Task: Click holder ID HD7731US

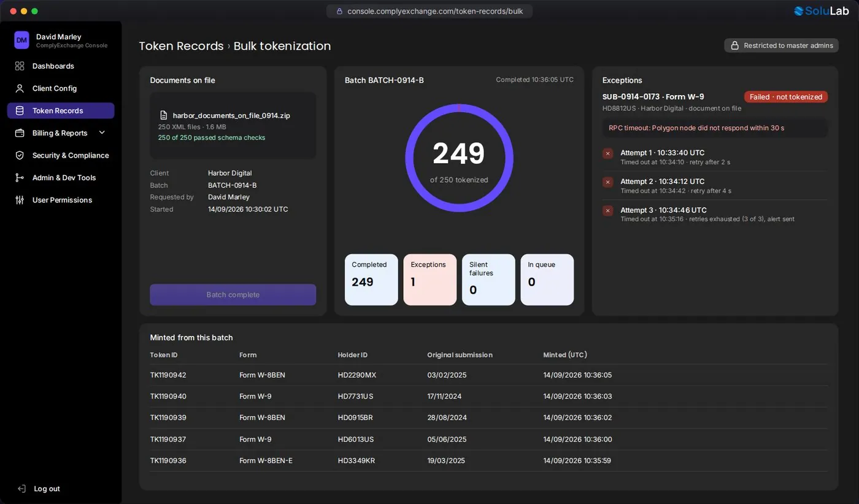Action: click(x=355, y=396)
